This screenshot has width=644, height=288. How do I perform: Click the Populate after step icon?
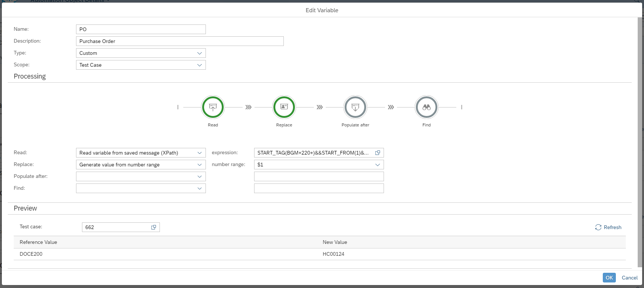pyautogui.click(x=355, y=107)
